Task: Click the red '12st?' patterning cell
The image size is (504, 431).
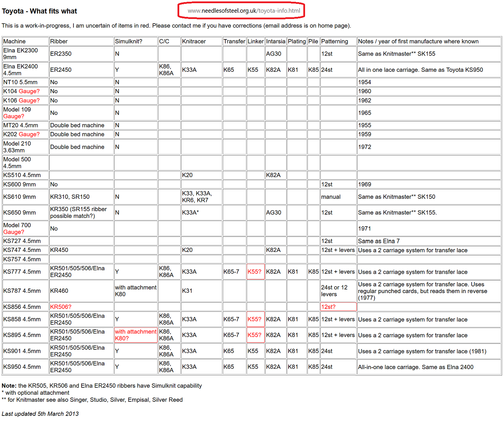Action: 338,307
